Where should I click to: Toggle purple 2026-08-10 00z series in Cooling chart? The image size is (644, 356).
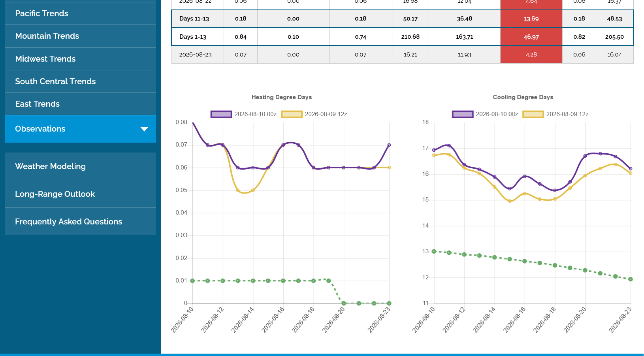(485, 114)
